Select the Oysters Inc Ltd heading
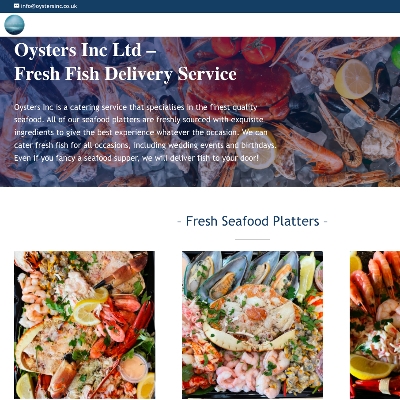This screenshot has width=400, height=400. tap(85, 50)
